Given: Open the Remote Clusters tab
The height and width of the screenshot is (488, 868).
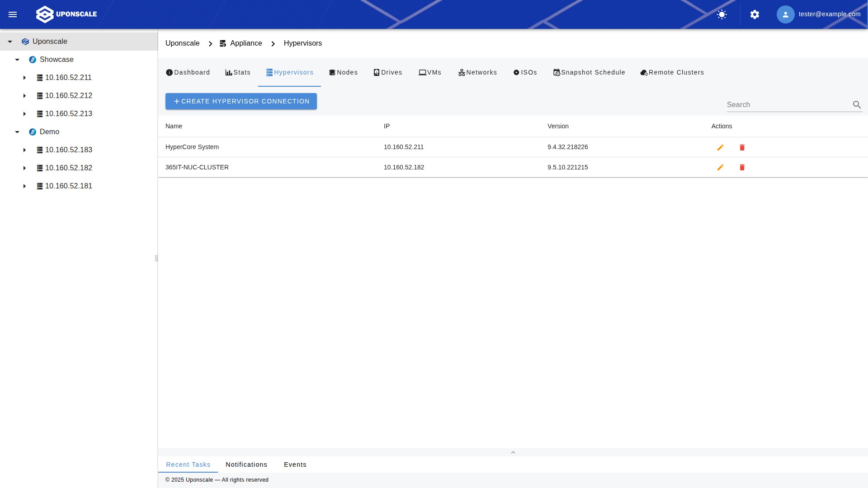Looking at the screenshot, I should [x=672, y=72].
